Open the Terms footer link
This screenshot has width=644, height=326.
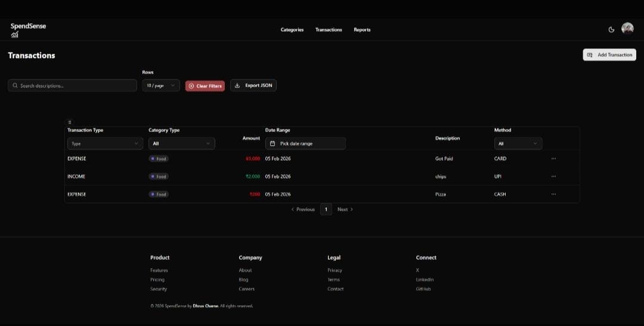click(x=333, y=279)
